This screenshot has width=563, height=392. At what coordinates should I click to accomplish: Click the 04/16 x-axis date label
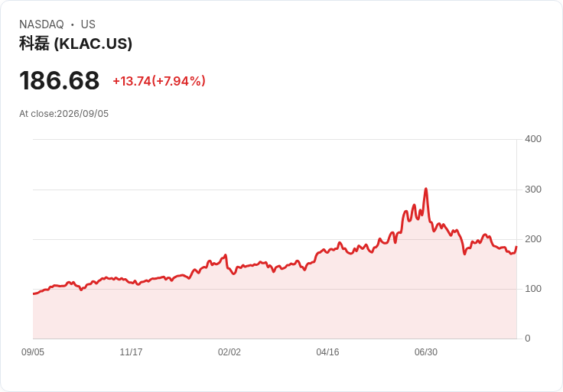(327, 352)
